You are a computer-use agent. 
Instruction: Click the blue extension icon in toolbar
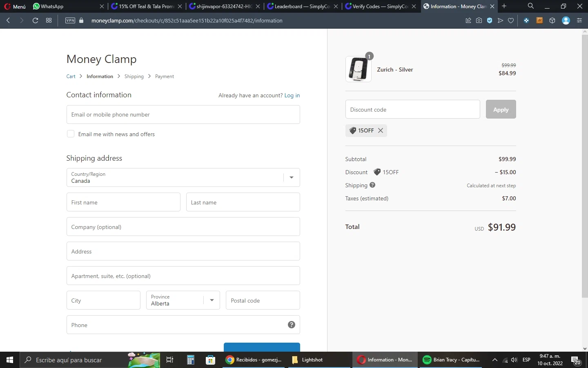[x=526, y=20]
